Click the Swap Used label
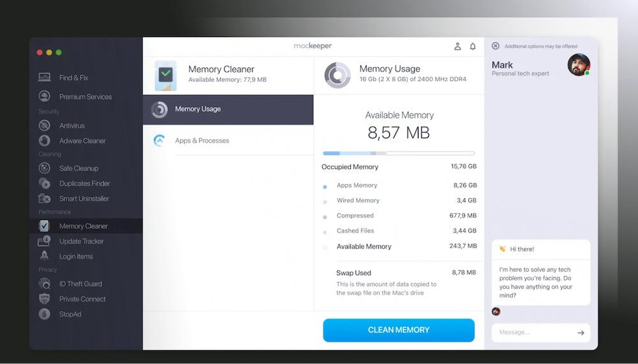The height and width of the screenshot is (364, 638). [x=353, y=273]
